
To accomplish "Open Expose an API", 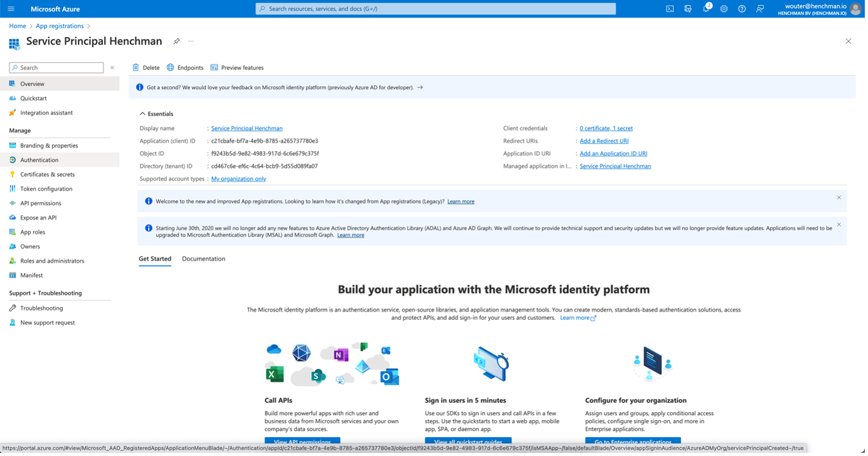I will 60,218.
